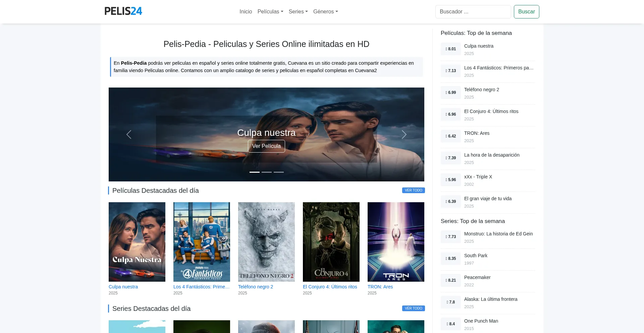Click the 8.01 rating badge for Culpa nuestra
The height and width of the screenshot is (333, 644).
[450, 49]
